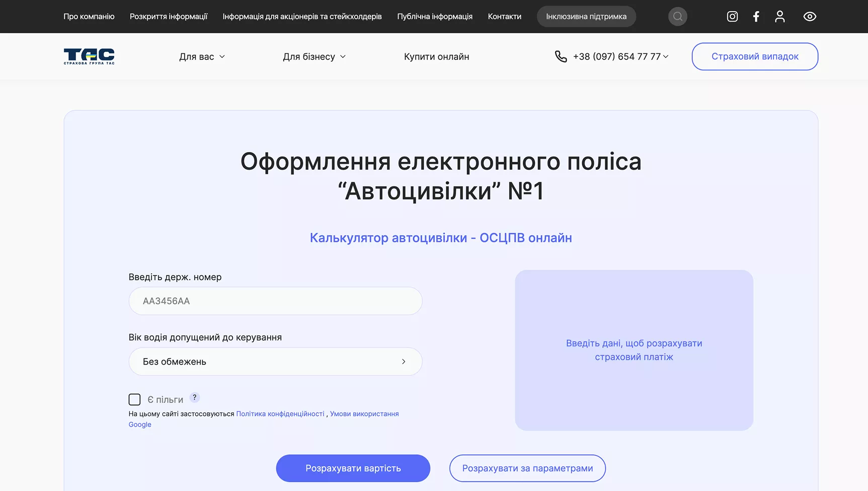Click the user account icon

coord(780,16)
